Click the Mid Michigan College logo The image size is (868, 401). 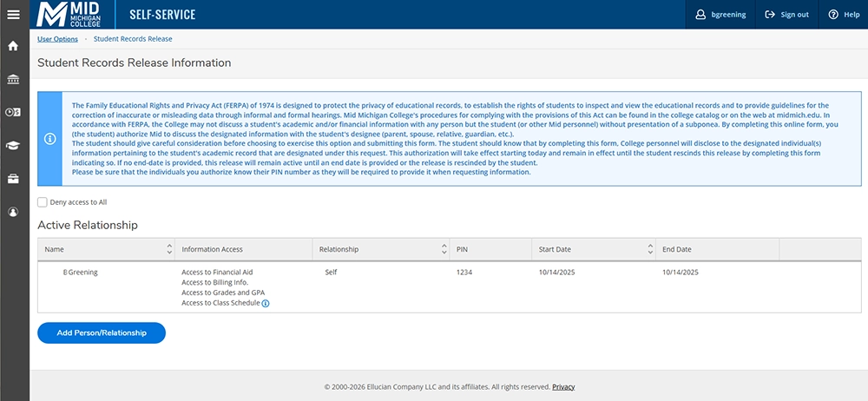click(69, 15)
